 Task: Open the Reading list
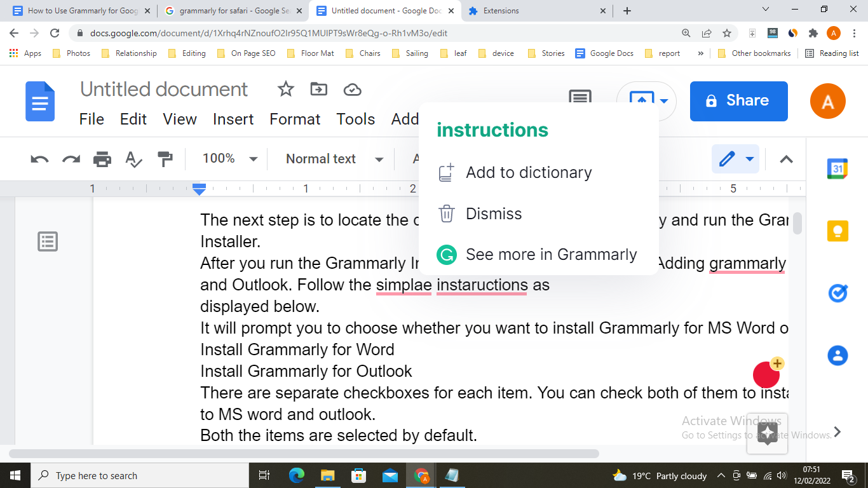[x=832, y=53]
